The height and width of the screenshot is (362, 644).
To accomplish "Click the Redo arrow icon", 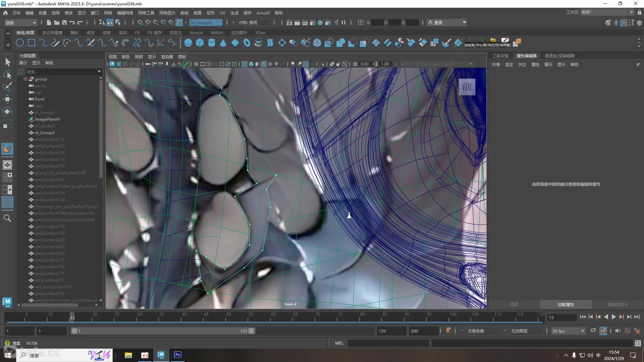I will (80, 22).
